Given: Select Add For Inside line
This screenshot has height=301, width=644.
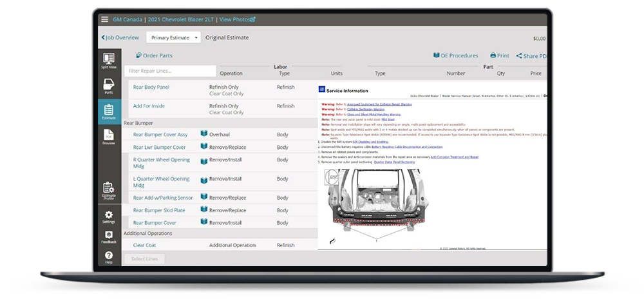Looking at the screenshot, I should [149, 106].
